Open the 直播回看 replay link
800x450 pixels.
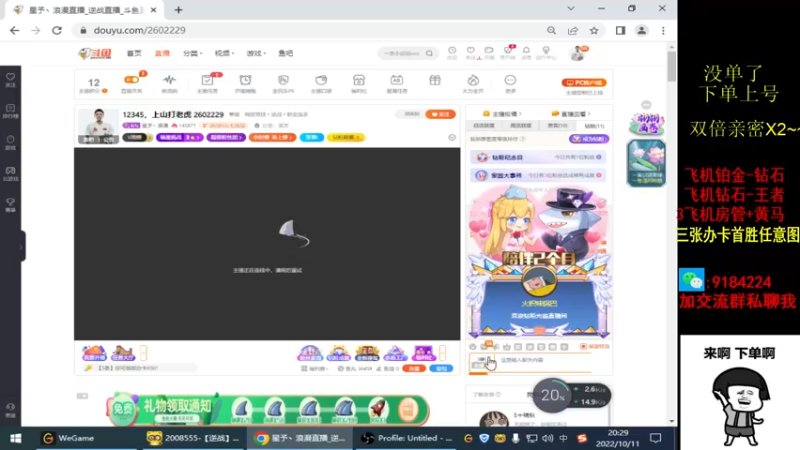571,114
